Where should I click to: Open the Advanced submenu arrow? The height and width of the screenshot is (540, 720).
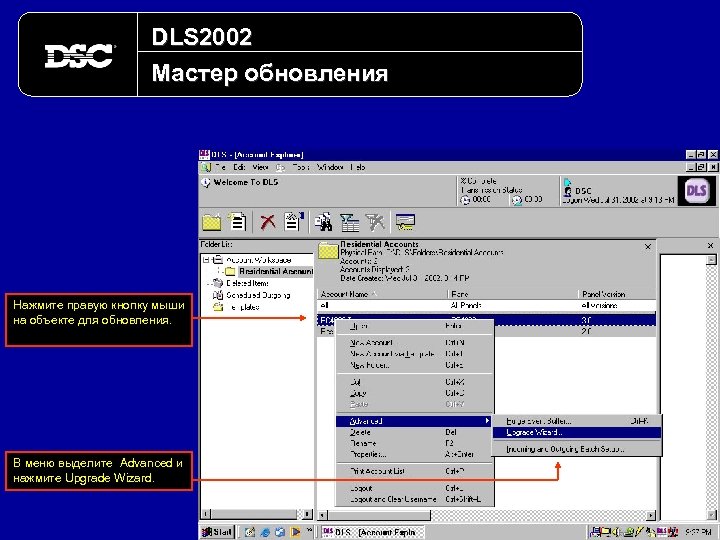point(487,421)
